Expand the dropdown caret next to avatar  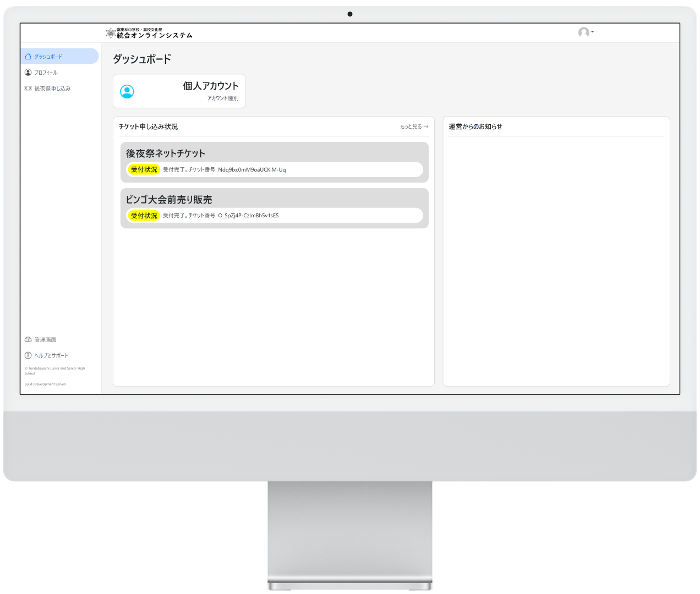pos(593,32)
